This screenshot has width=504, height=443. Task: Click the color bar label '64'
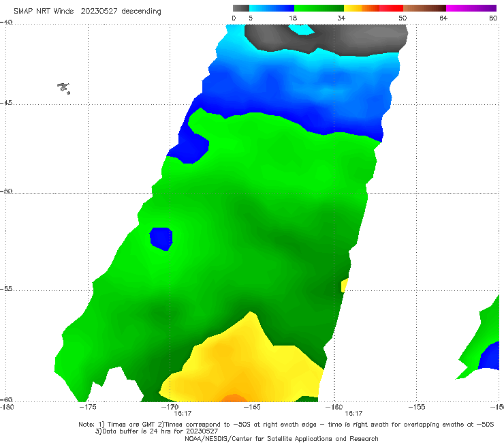[443, 18]
